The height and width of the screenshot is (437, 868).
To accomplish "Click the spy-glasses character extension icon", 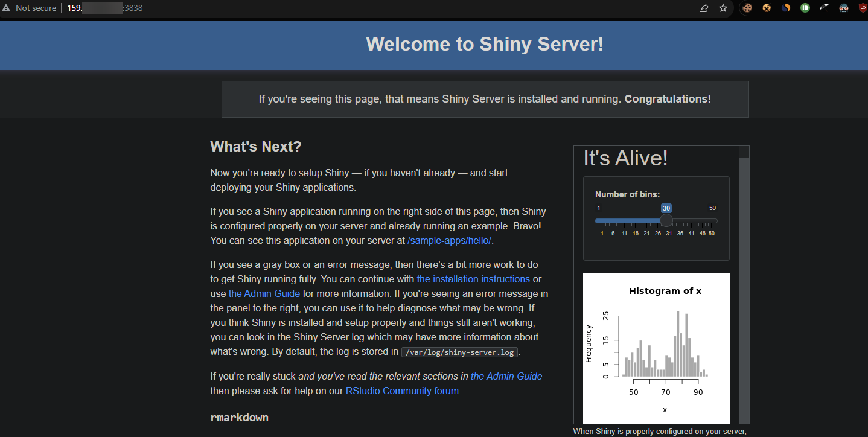I will (844, 8).
